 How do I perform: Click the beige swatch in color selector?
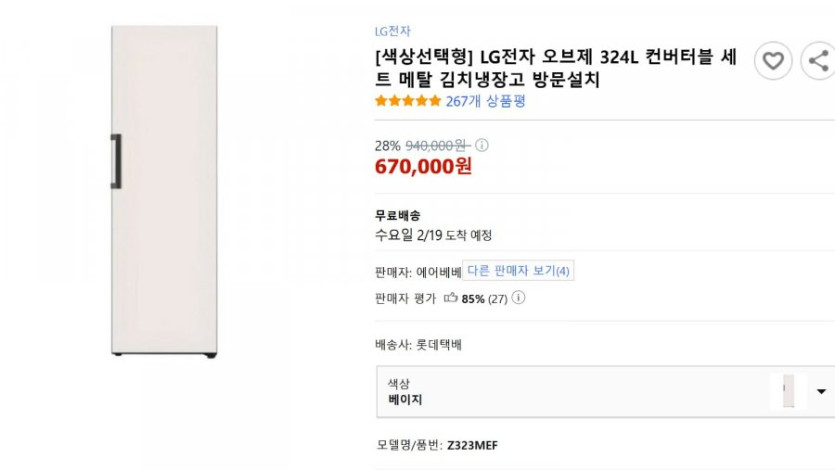click(786, 391)
